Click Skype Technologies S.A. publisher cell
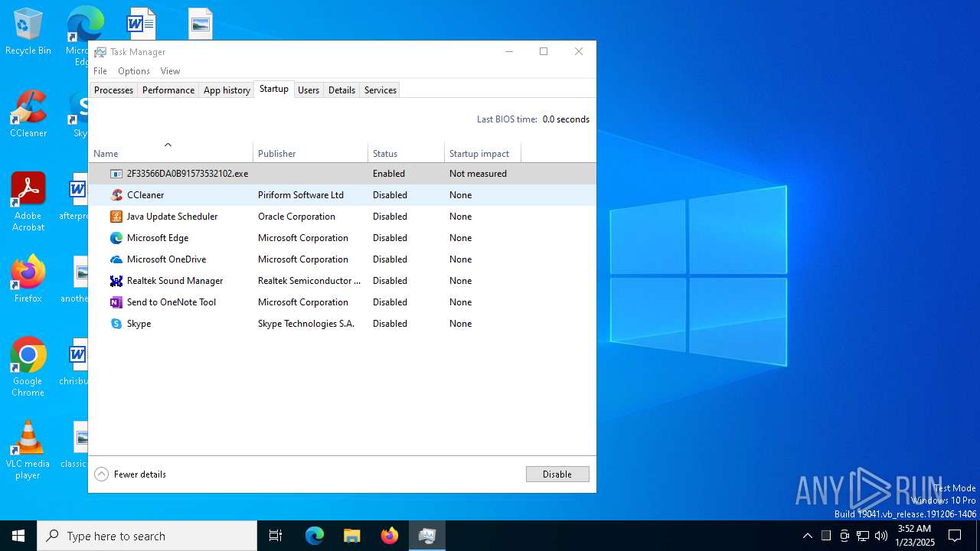 pyautogui.click(x=306, y=324)
